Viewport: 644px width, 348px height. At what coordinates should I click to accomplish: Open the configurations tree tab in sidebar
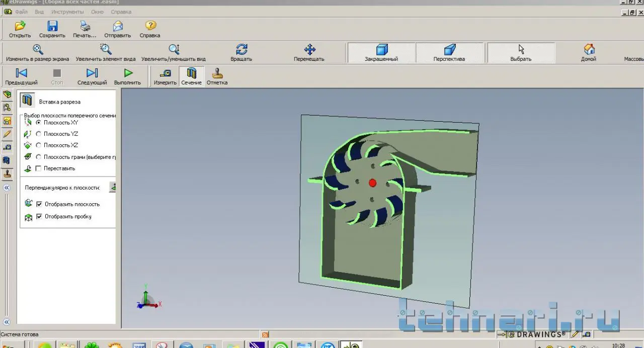[x=7, y=108]
